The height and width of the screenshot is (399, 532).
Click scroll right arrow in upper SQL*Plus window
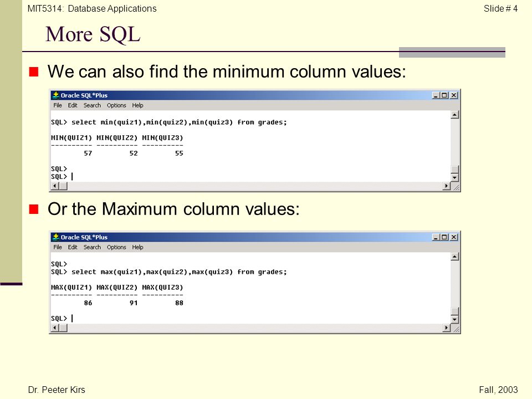(x=447, y=186)
